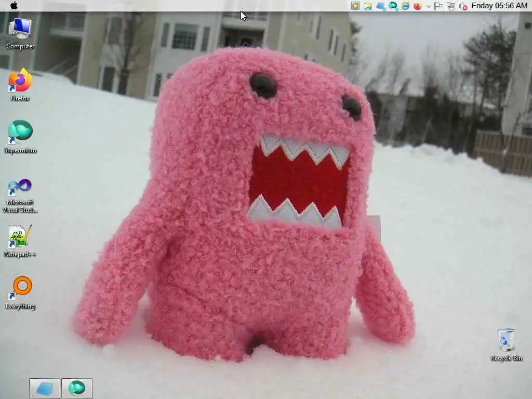
Task: Open the Friday 05:56 AM clock
Action: (x=499, y=5)
